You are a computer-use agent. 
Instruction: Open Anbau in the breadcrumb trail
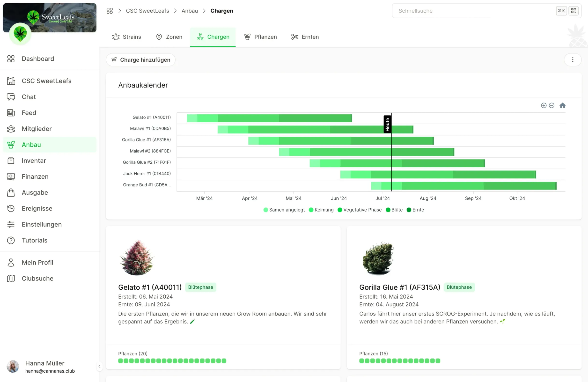click(190, 11)
